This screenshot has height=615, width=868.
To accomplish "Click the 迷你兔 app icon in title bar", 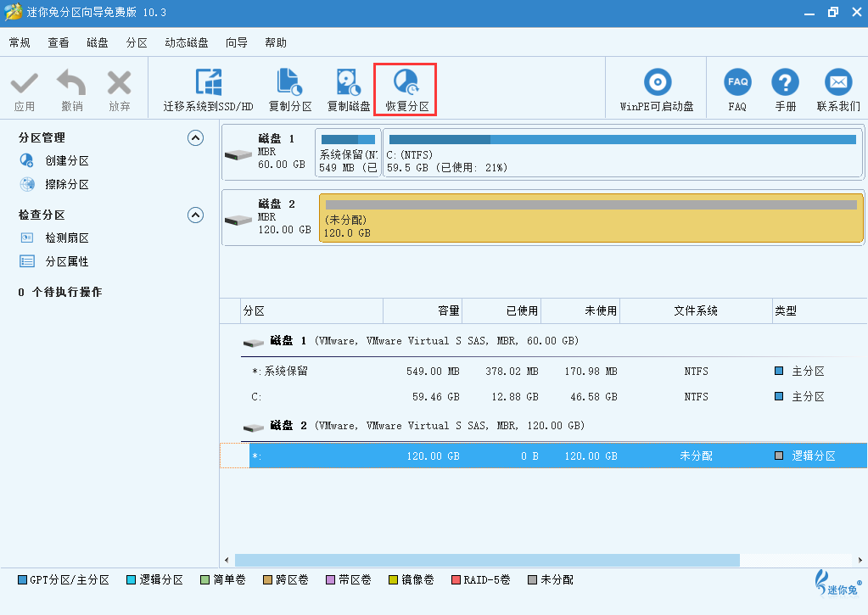I will pos(13,12).
